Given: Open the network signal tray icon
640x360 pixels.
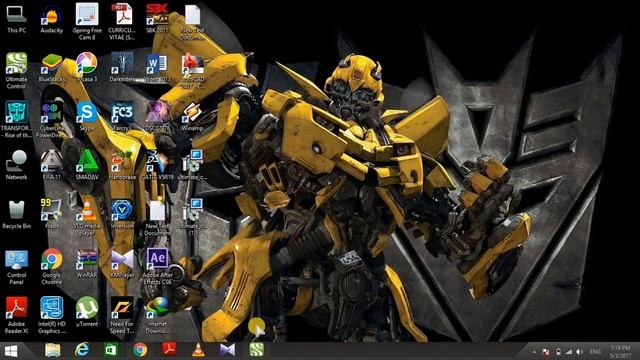Looking at the screenshot, I should [x=569, y=352].
